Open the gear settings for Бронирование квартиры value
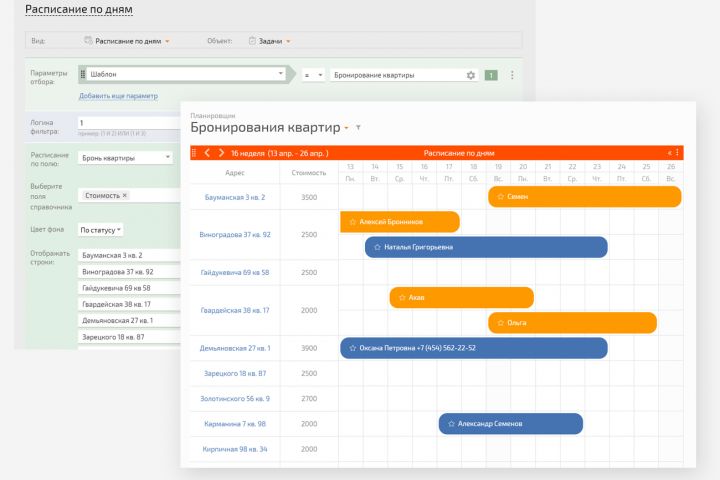Image resolution: width=720 pixels, height=480 pixels. pyautogui.click(x=471, y=75)
